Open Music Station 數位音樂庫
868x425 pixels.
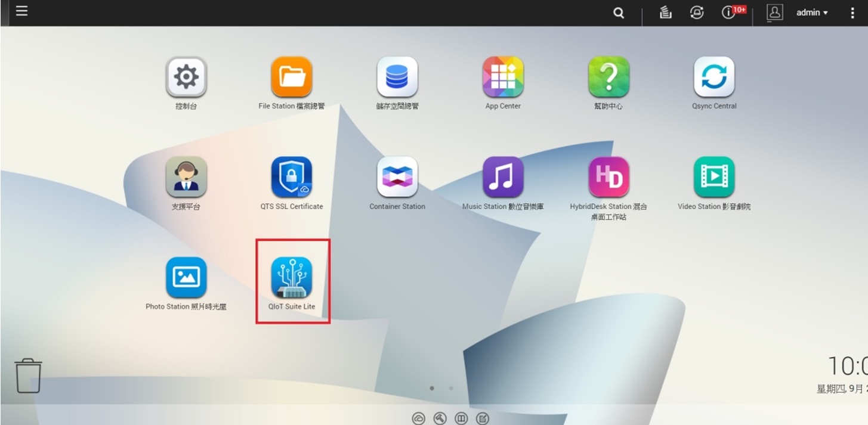pos(503,177)
